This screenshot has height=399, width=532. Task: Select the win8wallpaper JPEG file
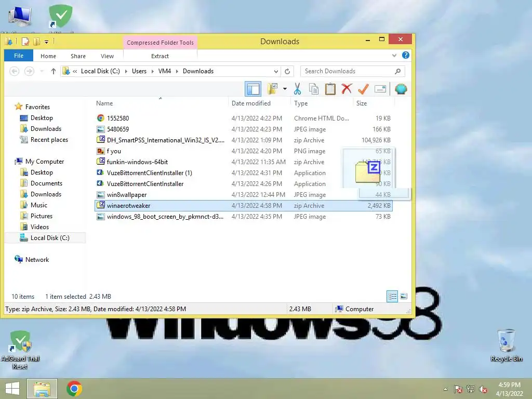click(244, 195)
